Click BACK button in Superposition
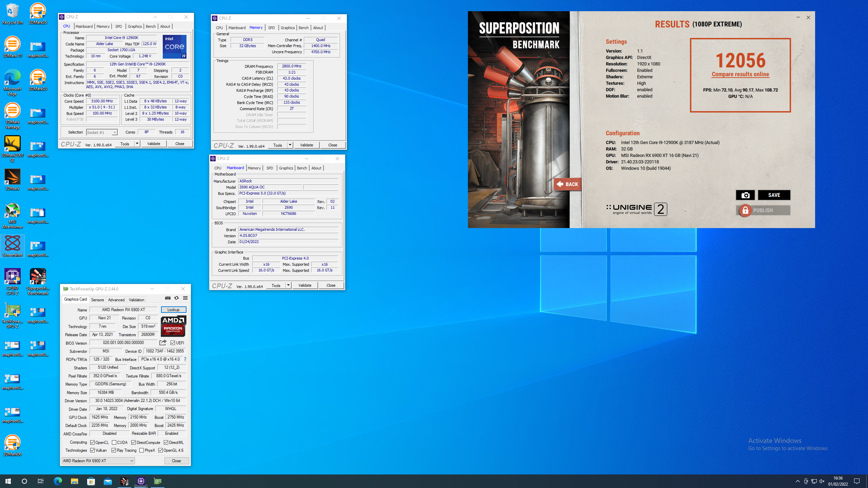The height and width of the screenshot is (488, 868). pyautogui.click(x=568, y=184)
